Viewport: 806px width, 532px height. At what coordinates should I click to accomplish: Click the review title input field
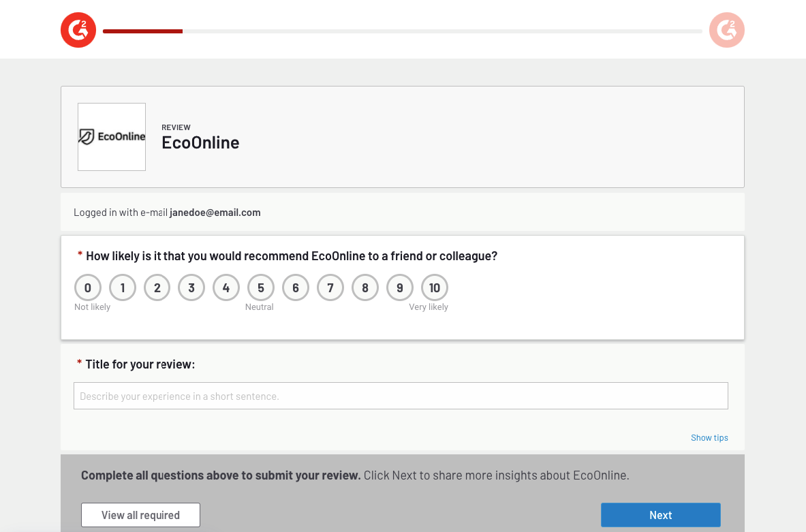pos(401,396)
